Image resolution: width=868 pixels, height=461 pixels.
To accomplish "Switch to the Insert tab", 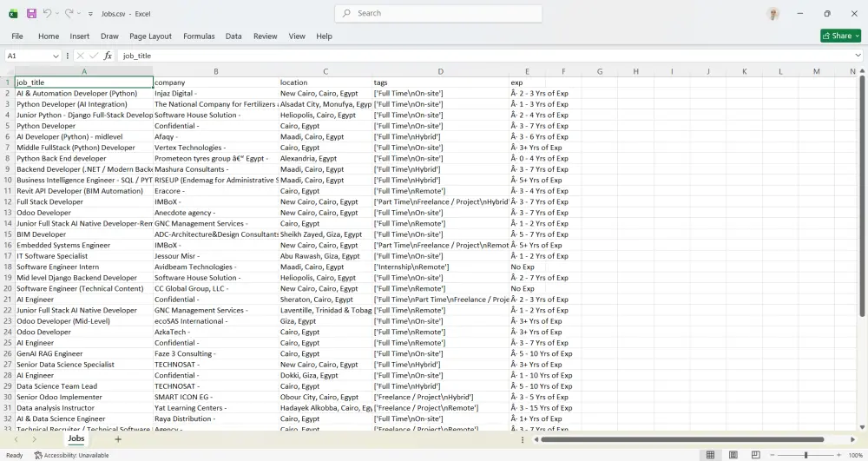I will [79, 36].
